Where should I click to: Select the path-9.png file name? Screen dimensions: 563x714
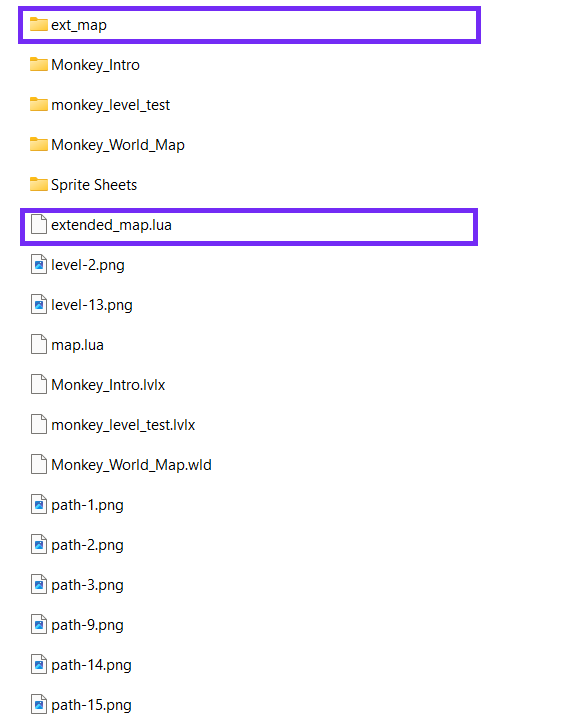click(87, 625)
